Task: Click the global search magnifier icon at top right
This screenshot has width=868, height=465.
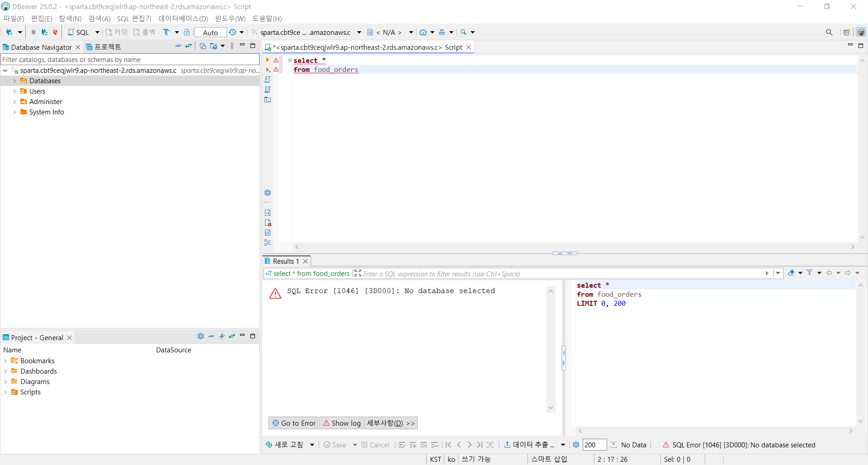Action: (x=829, y=32)
